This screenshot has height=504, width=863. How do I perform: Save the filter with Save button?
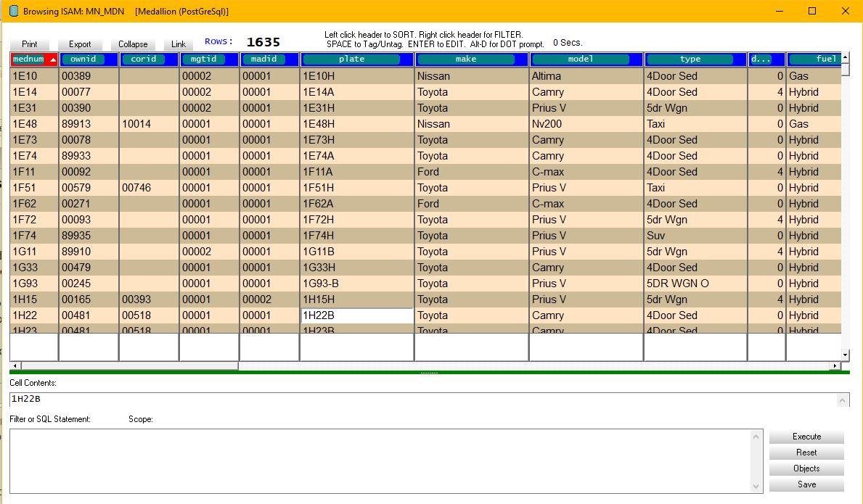(x=806, y=484)
